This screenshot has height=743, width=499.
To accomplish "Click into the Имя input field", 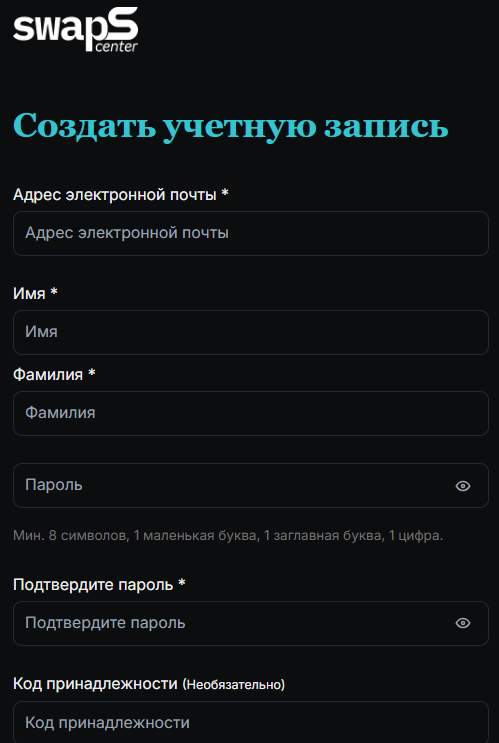I will (x=251, y=332).
